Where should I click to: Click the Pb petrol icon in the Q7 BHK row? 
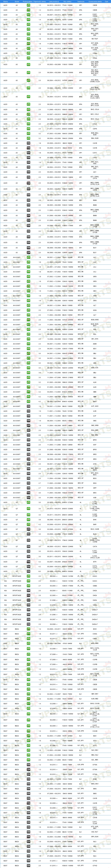pyautogui.click(x=28, y=520)
